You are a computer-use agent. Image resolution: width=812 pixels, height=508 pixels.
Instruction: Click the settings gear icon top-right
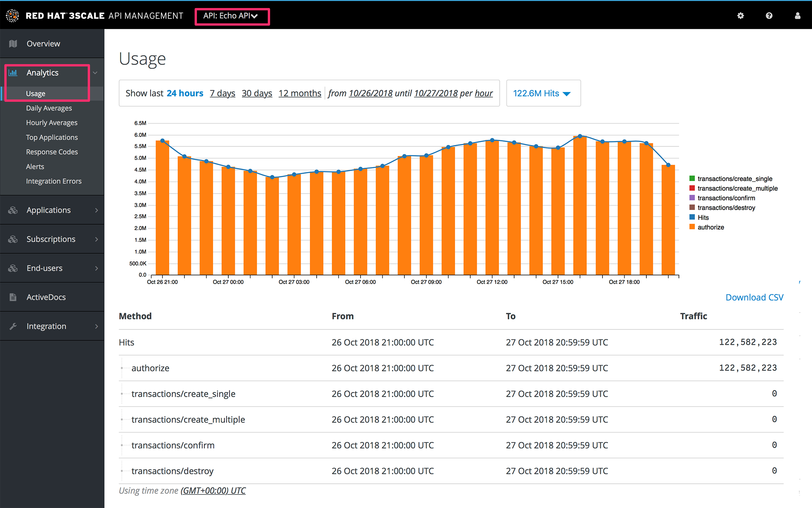(740, 16)
